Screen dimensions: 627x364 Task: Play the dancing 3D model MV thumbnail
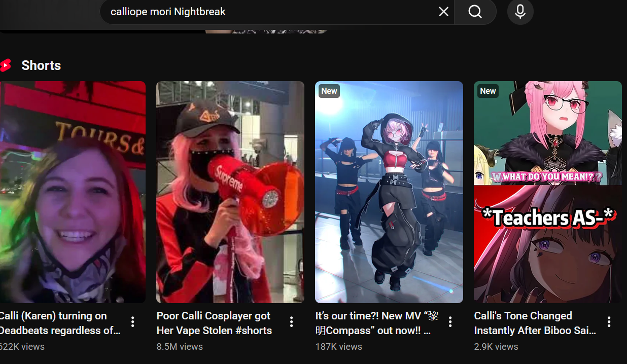coord(389,192)
